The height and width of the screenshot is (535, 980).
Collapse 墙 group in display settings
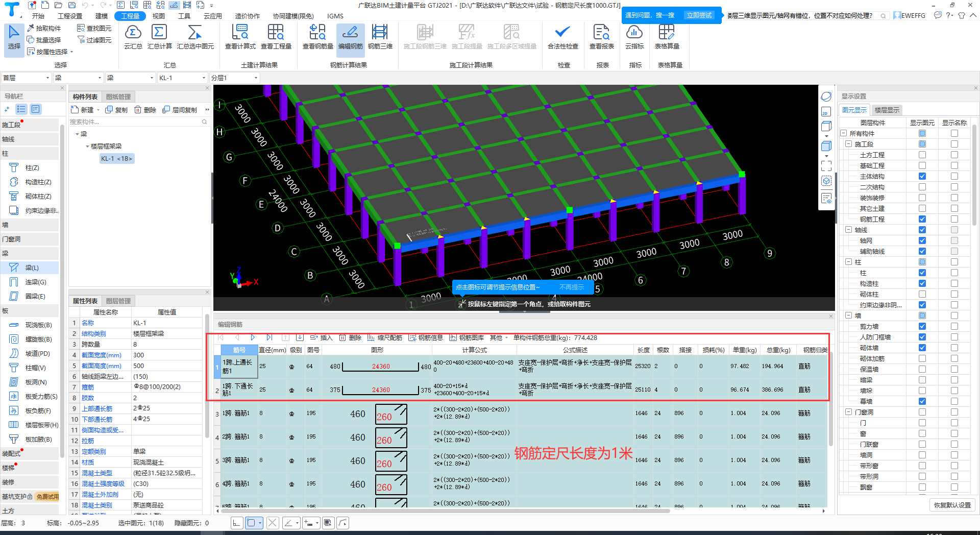pos(848,315)
